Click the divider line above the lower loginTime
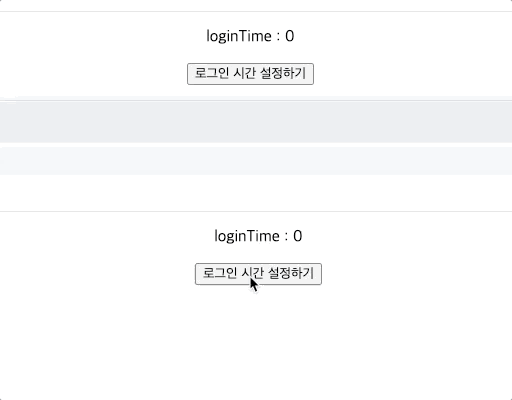The image size is (512, 400). (x=256, y=211)
